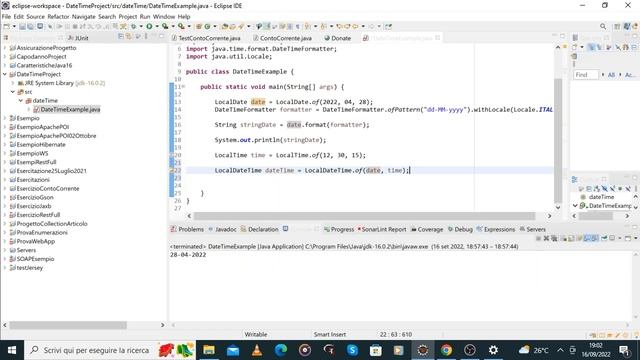Switch to the Problems view tab
Image resolution: width=640 pixels, height=360 pixels.
coord(187,229)
